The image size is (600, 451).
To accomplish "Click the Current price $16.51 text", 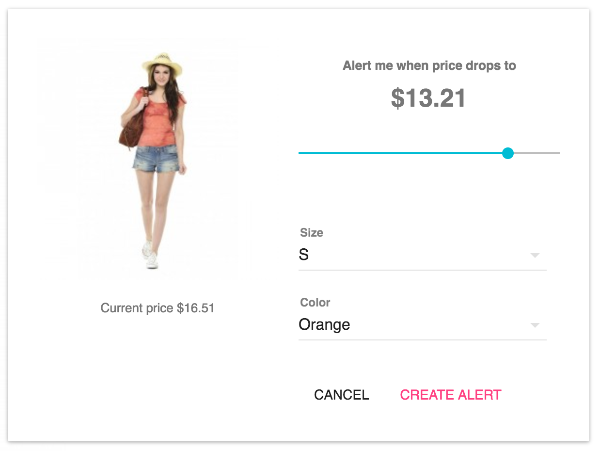I will (x=157, y=308).
